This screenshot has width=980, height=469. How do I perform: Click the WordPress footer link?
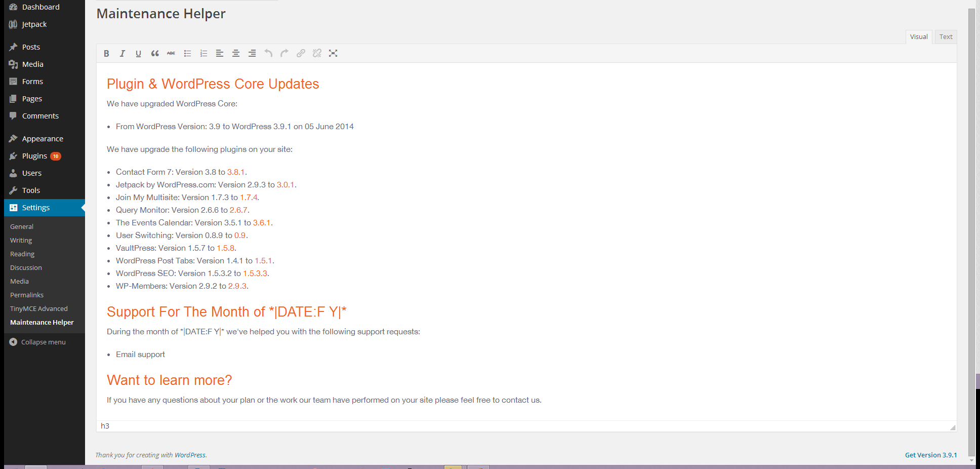pos(190,455)
